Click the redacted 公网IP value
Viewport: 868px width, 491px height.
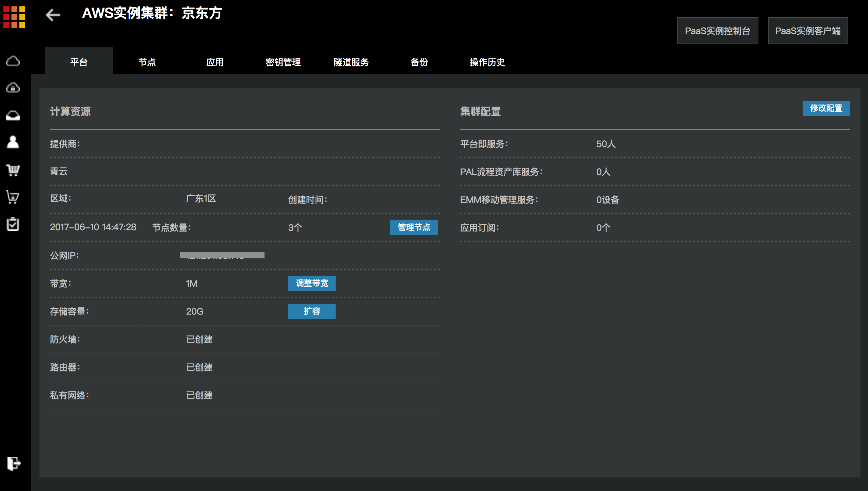point(222,255)
